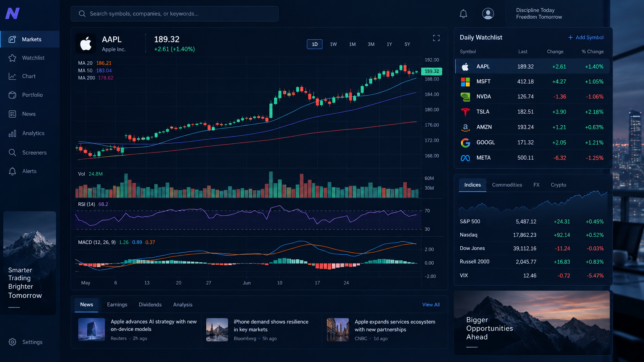
Task: Switch chart to 5Y timeframe
Action: coord(408,44)
